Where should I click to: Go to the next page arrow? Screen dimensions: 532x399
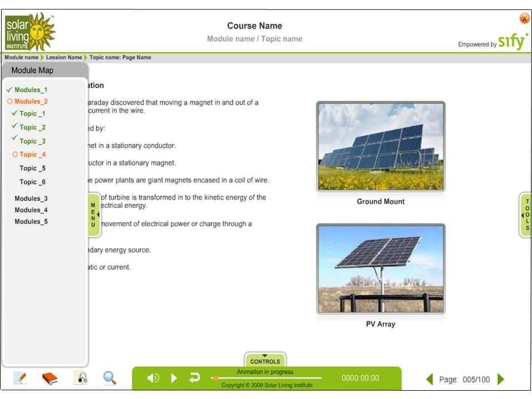point(501,379)
